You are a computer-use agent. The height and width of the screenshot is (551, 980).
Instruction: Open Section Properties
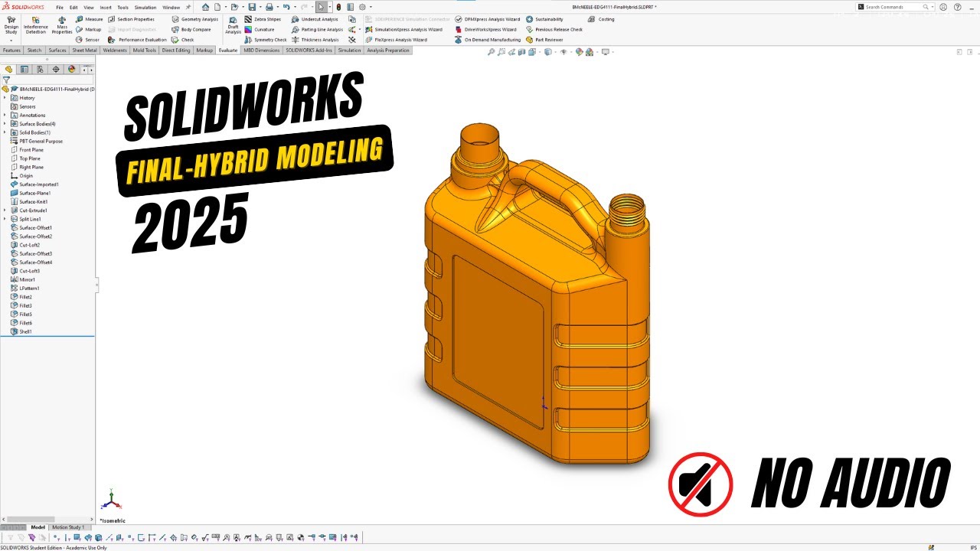[x=131, y=19]
